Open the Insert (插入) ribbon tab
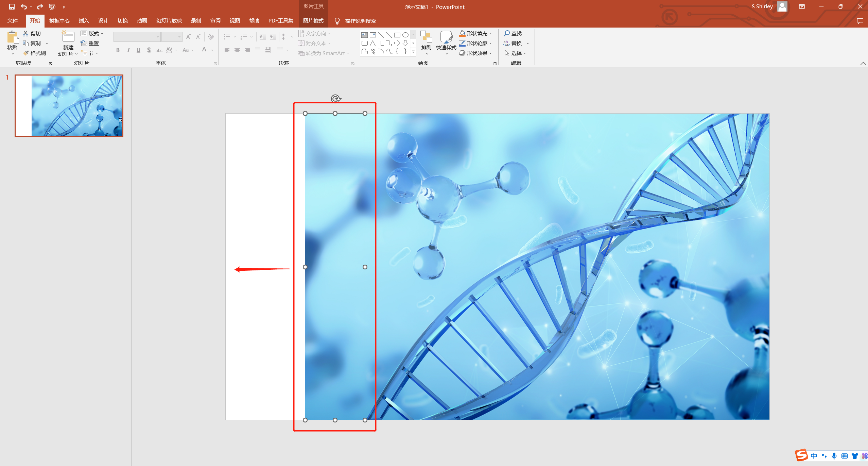Image resolution: width=868 pixels, height=466 pixels. point(84,21)
